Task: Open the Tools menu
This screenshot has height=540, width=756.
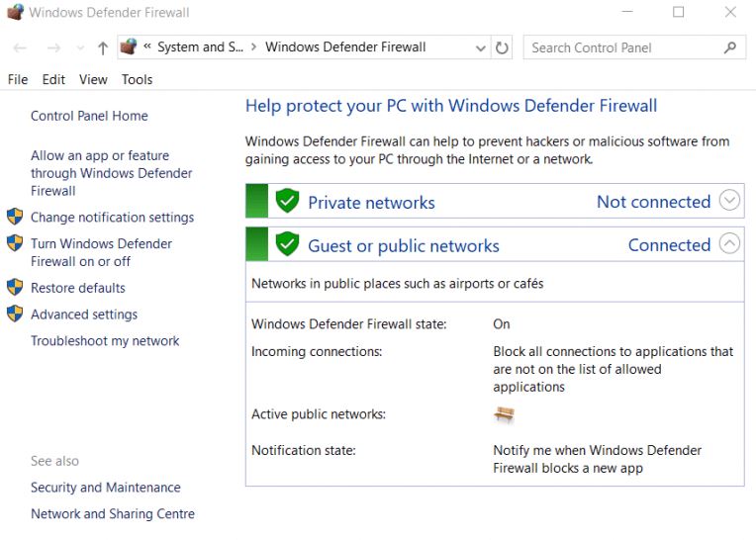Action: click(x=138, y=79)
